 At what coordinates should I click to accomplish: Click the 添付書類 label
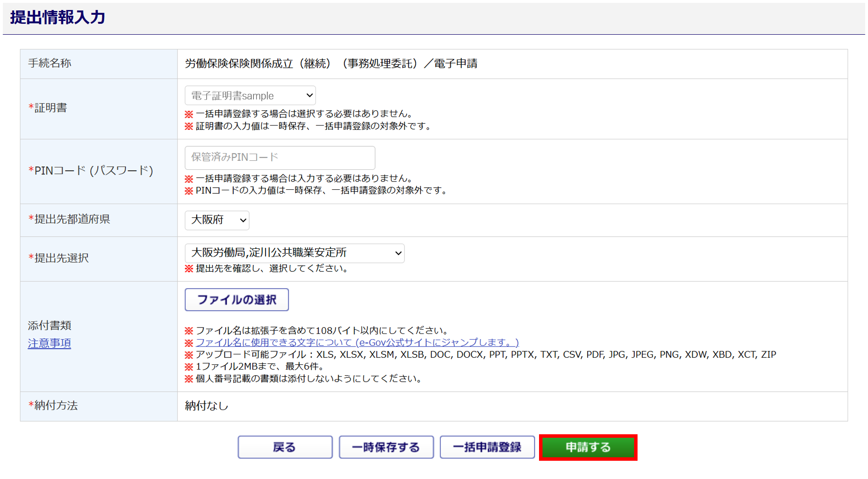pos(49,325)
